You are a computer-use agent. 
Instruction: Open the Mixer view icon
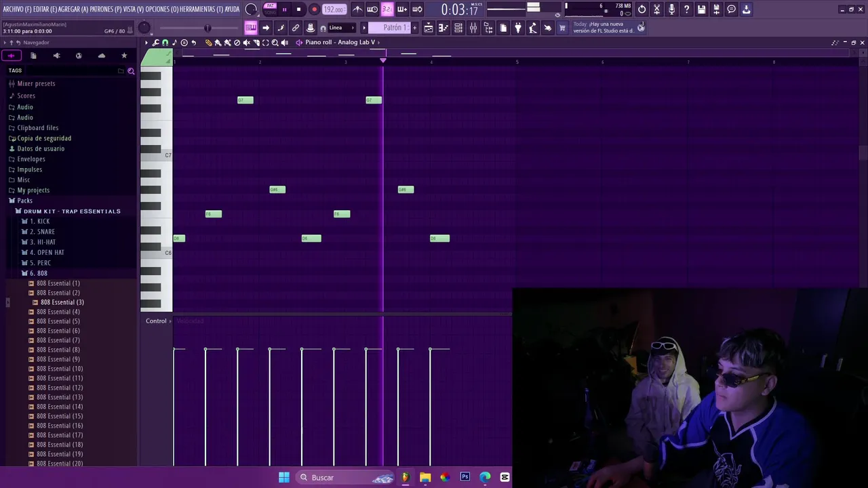[473, 28]
